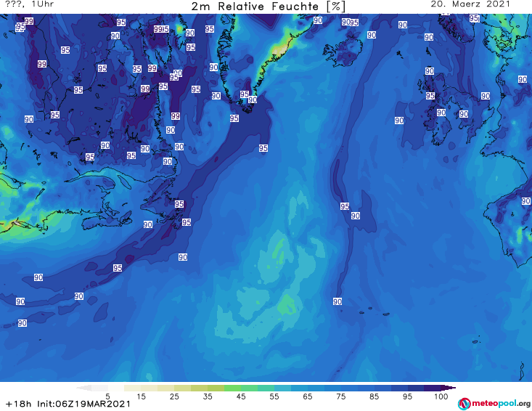Click the legend value '25' under the color bar
532x411 pixels.
[174, 396]
